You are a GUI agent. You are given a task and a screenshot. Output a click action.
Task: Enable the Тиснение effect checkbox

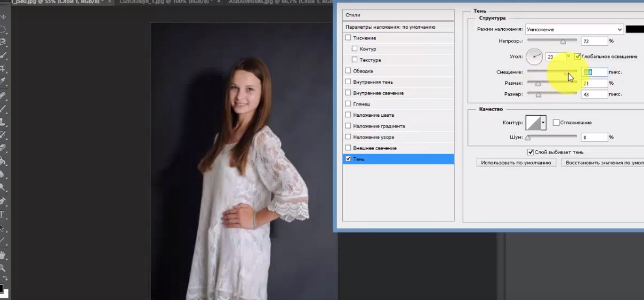coord(348,38)
